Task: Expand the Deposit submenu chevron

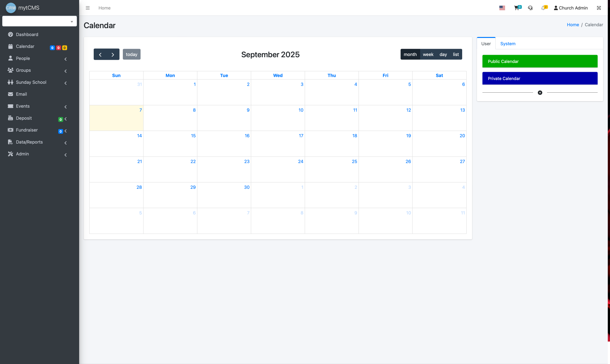Action: coord(66,119)
